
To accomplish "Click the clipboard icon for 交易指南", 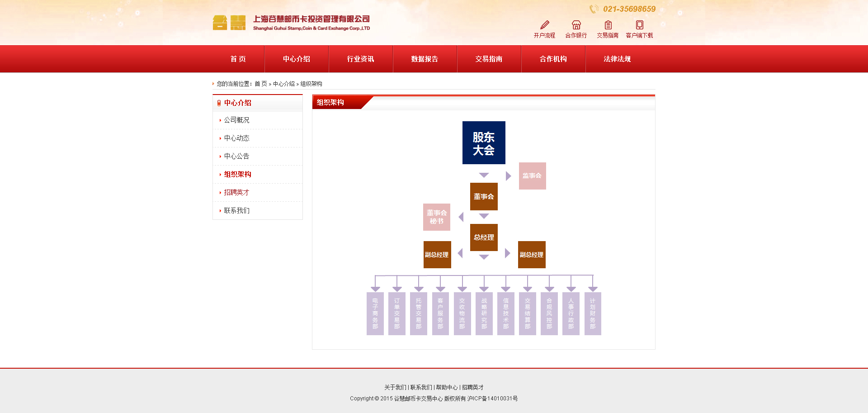I will pos(608,25).
